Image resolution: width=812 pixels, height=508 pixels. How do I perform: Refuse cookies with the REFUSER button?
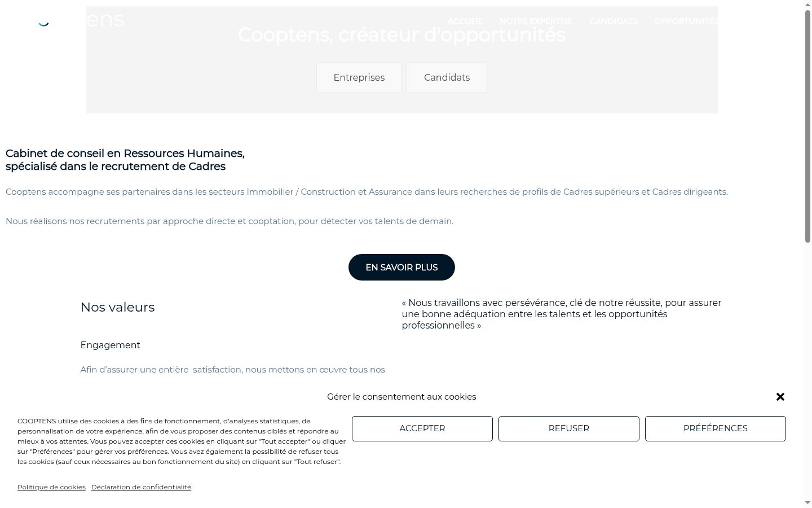[569, 428]
